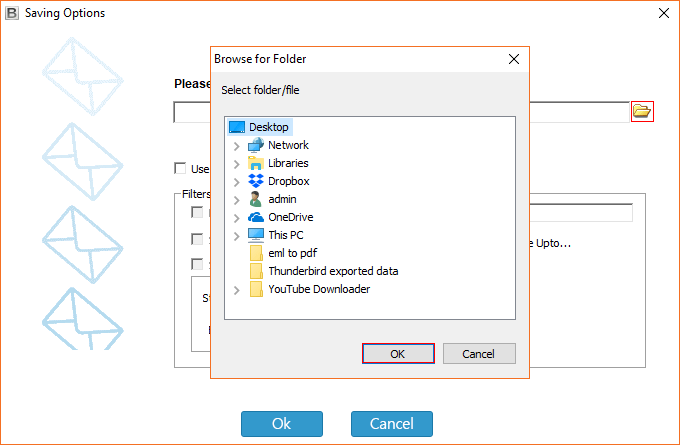The image size is (680, 445).
Task: Select the admin user icon
Action: click(255, 199)
